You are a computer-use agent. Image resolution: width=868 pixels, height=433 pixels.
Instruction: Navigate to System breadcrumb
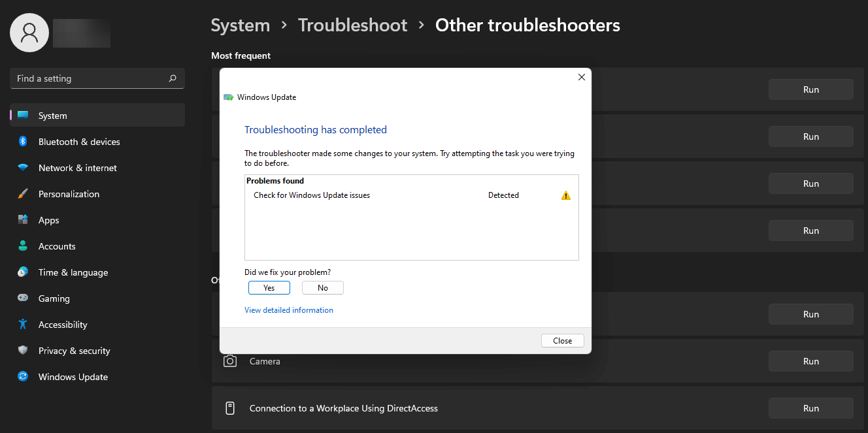(x=241, y=25)
